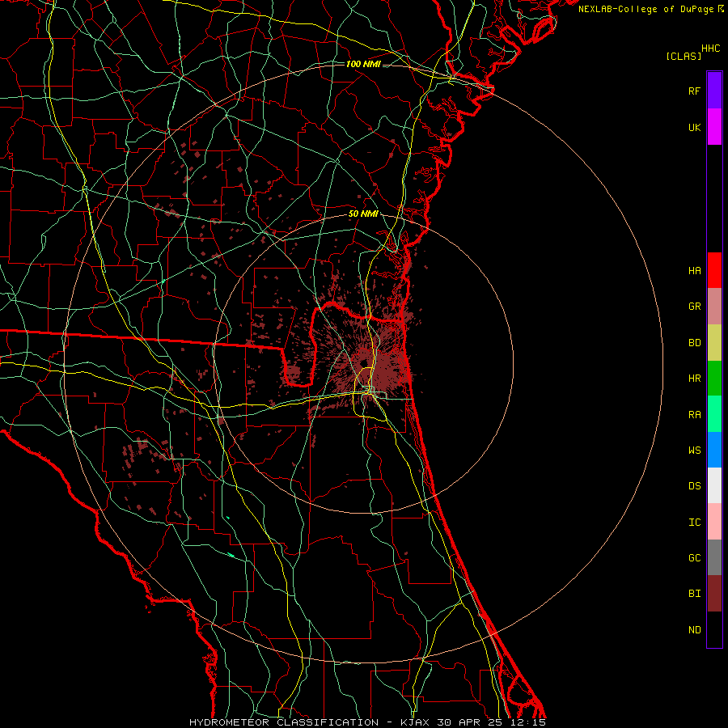Click the DS legend label

pyautogui.click(x=694, y=485)
